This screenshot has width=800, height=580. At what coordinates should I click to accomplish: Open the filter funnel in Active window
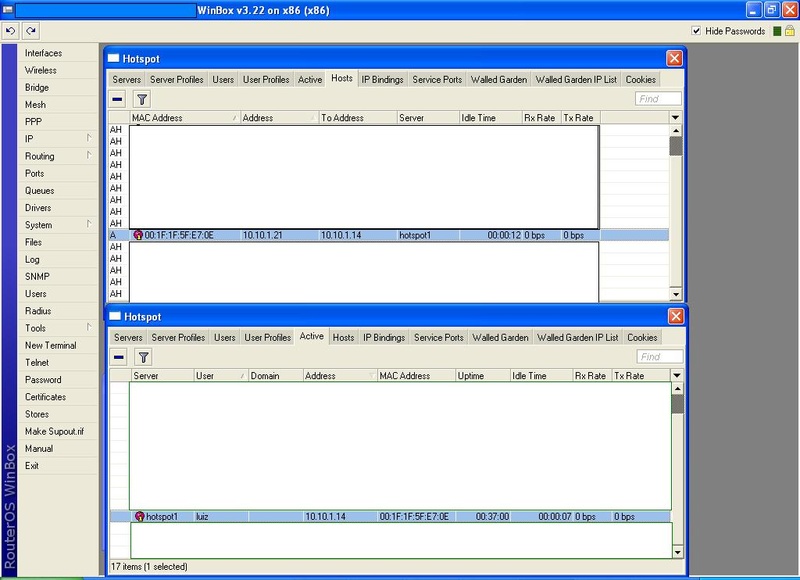(x=144, y=357)
